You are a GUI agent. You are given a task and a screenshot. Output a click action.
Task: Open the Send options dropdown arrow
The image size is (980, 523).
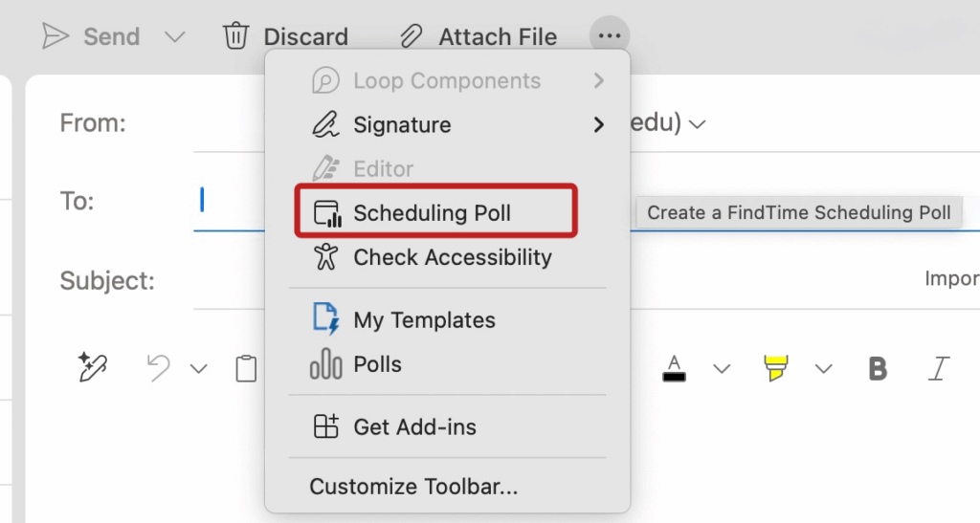tap(174, 37)
